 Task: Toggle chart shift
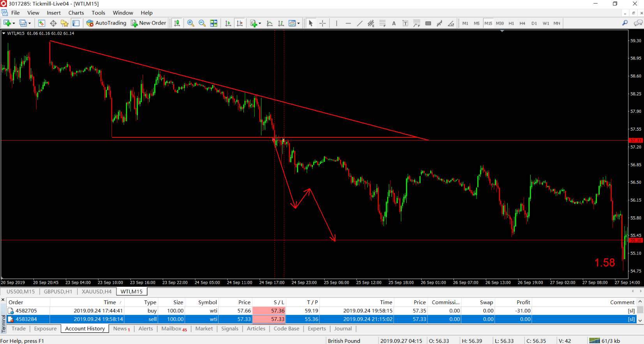coord(240,23)
